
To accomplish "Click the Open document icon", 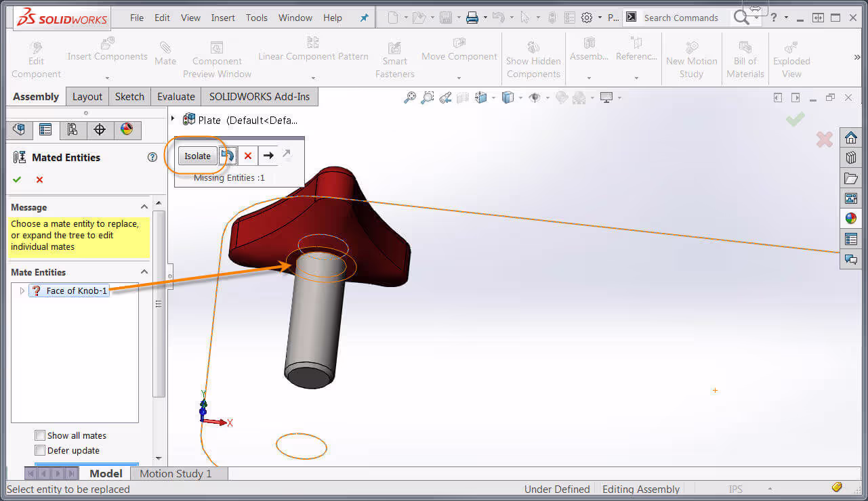I will [419, 18].
